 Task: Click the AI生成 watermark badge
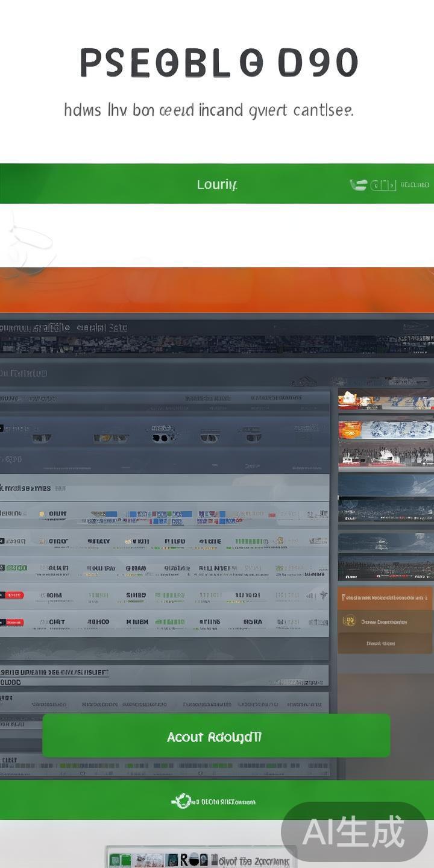(x=354, y=832)
